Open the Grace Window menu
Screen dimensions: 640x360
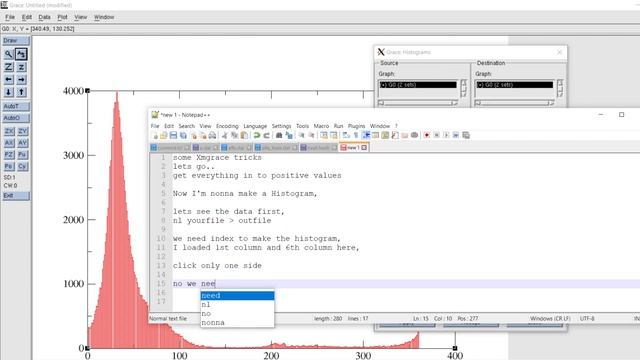pos(104,17)
